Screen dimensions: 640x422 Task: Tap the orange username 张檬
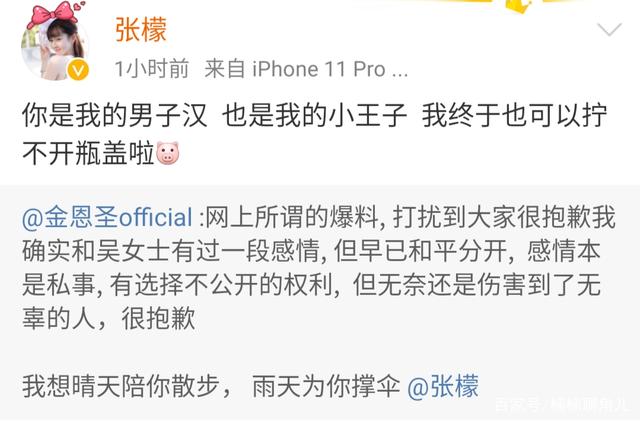[x=141, y=29]
